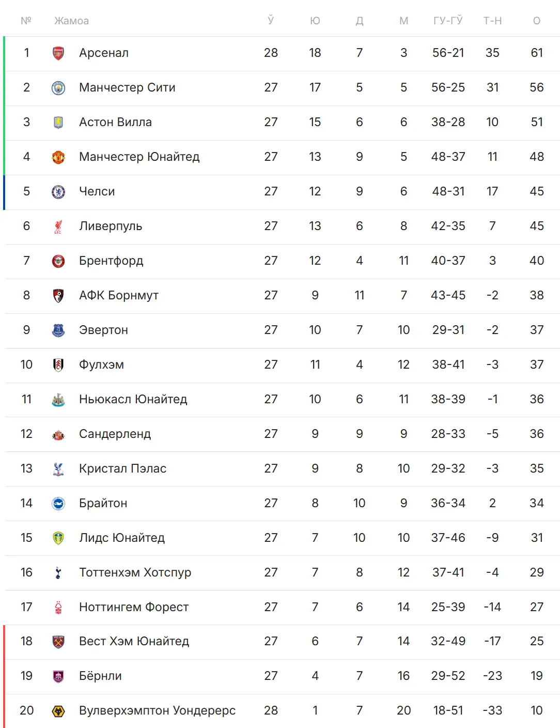Viewport: 560px width, 728px height.
Task: Open the Кристал Пэлас team link
Action: (122, 468)
